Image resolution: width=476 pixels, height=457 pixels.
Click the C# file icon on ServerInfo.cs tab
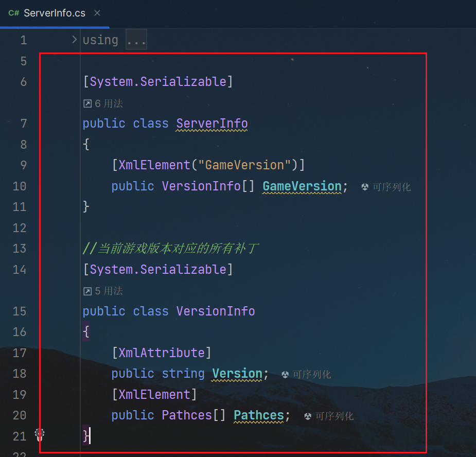[14, 13]
